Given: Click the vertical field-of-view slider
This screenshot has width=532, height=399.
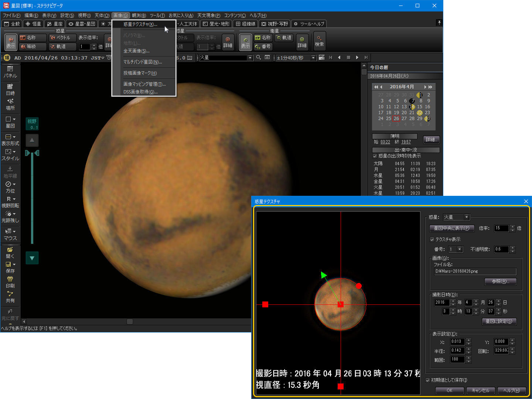Looking at the screenshot, I should pos(32,198).
